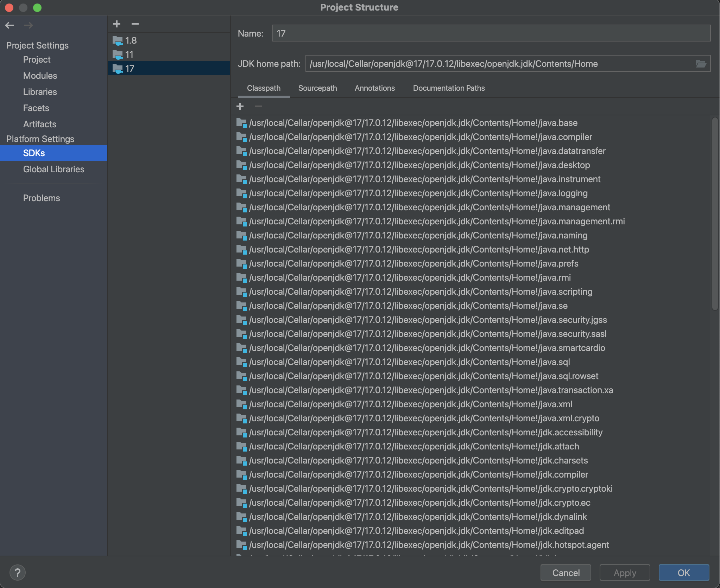
Task: Open the Annotations tab
Action: point(374,88)
